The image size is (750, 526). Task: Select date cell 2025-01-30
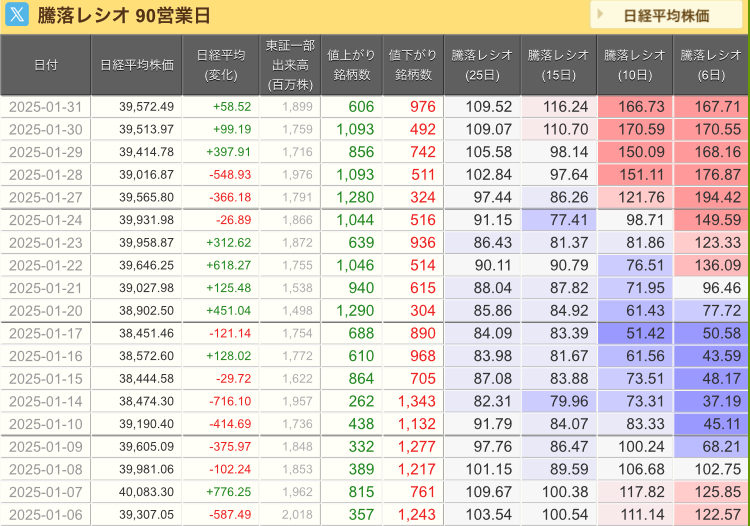pyautogui.click(x=45, y=129)
